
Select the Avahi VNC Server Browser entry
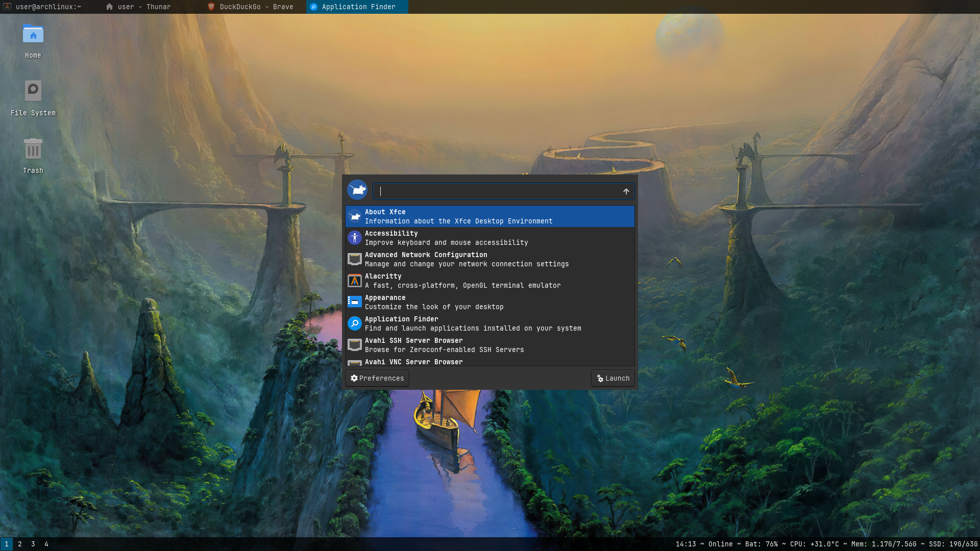coord(413,362)
